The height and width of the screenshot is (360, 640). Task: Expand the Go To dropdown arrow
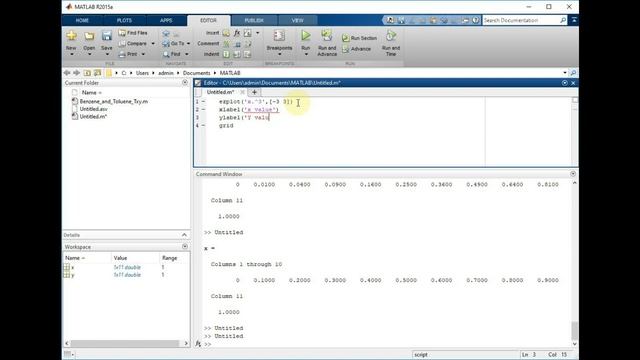point(188,44)
